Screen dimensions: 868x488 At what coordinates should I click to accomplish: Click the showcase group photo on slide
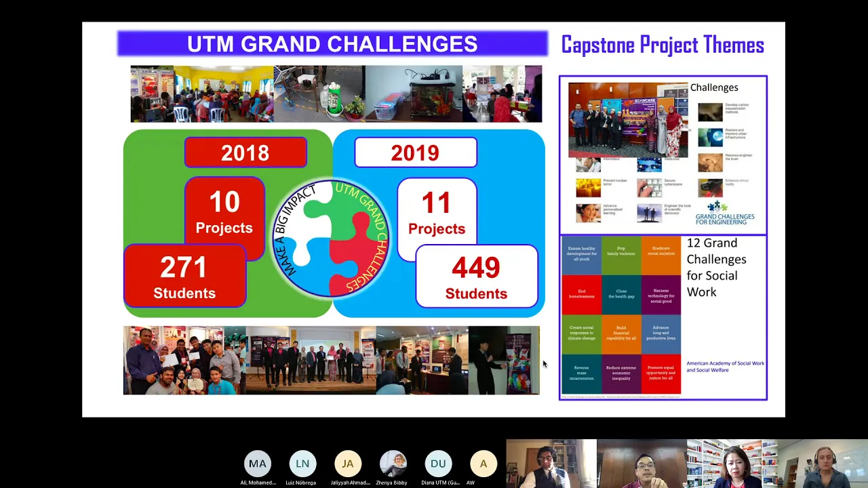[628, 120]
